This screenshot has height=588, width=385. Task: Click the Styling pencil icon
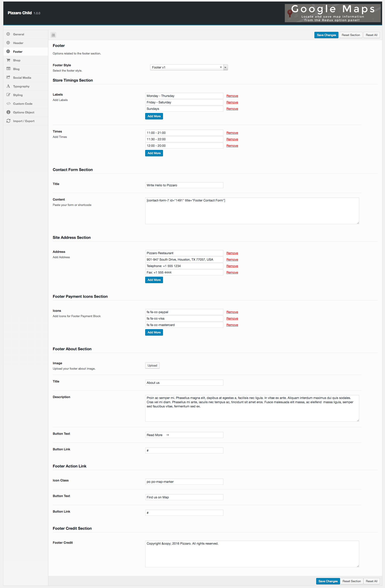pyautogui.click(x=8, y=95)
